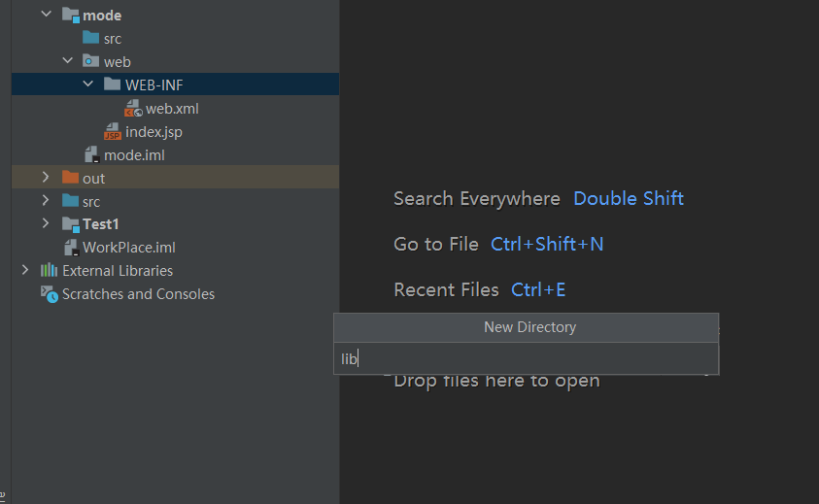The width and height of the screenshot is (819, 504).
Task: Expand External Libraries node
Action: (x=24, y=270)
